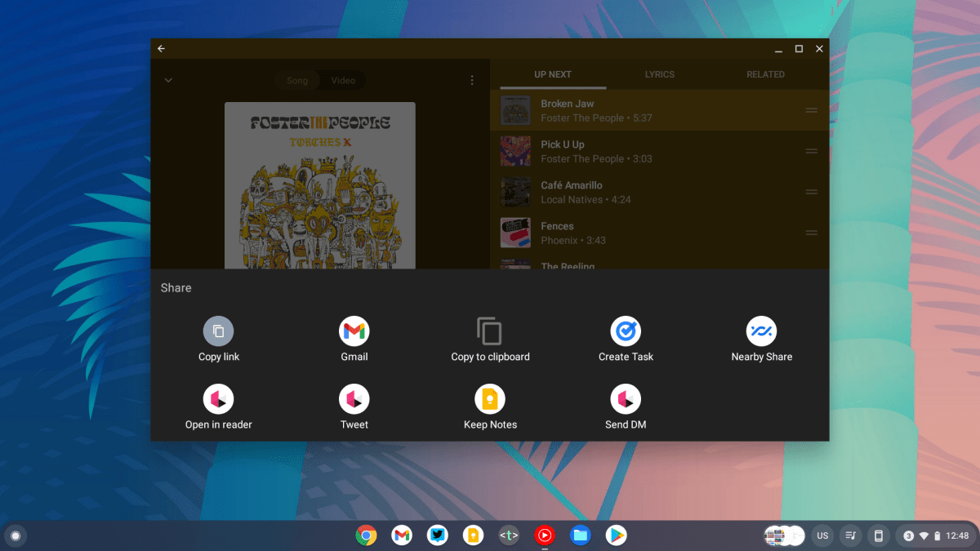Screen dimensions: 980x551
Task: Switch player to Video mode
Action: [343, 81]
